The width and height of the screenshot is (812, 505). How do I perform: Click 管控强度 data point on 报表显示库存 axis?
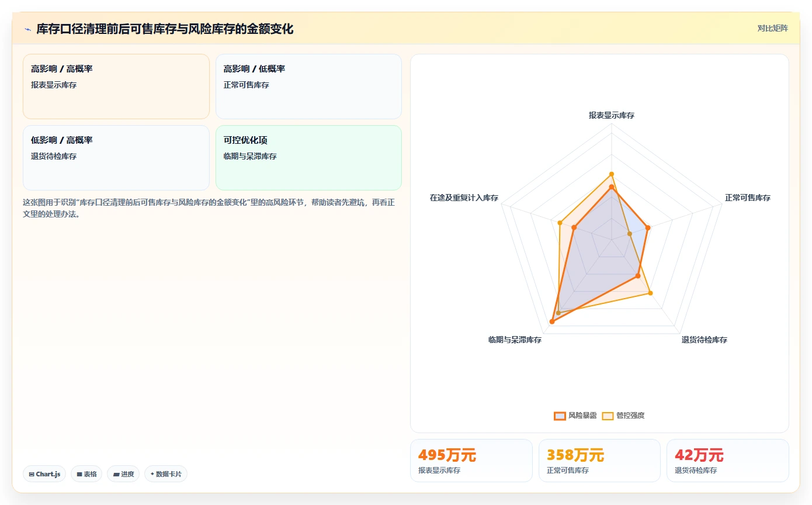pyautogui.click(x=612, y=174)
